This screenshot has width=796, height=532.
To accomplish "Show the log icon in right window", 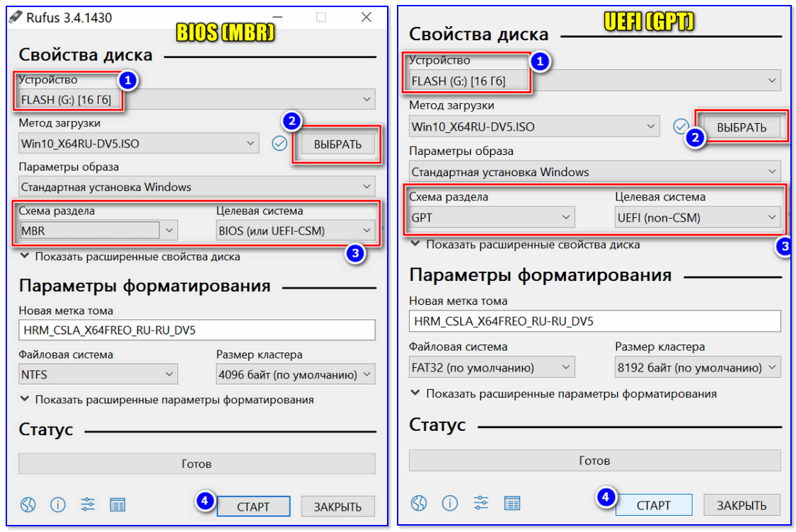I will [512, 503].
